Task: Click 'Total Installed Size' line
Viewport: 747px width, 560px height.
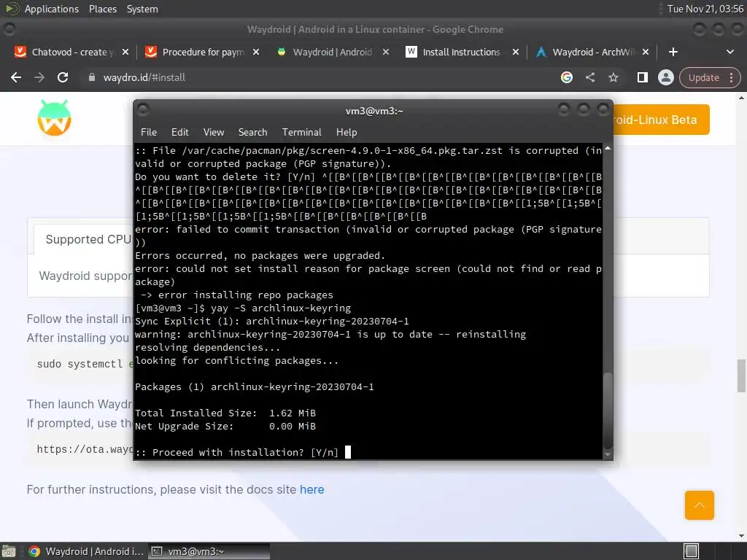Action: coord(225,413)
